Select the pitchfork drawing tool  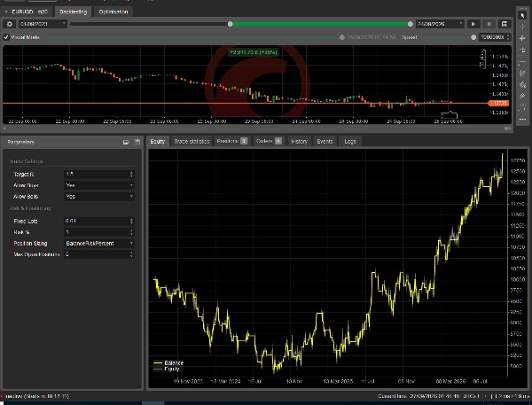point(522,85)
